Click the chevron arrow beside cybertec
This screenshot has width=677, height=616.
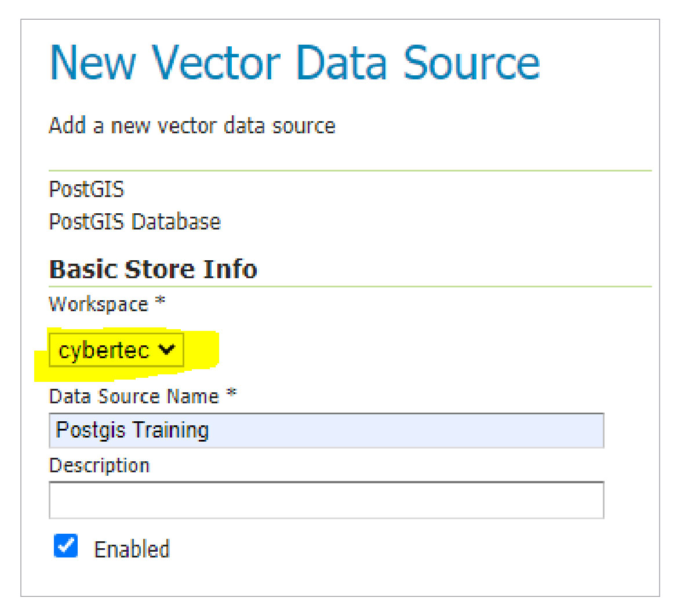pyautogui.click(x=166, y=350)
